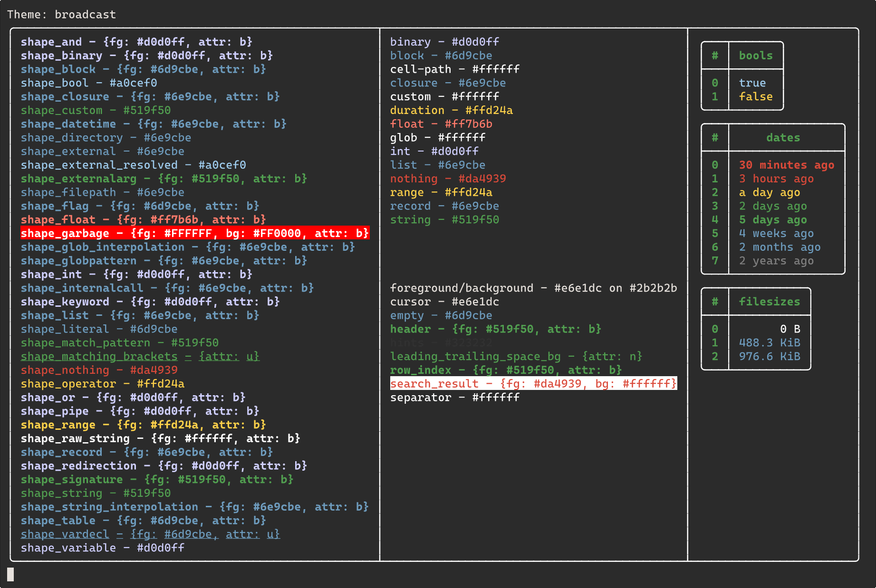Click the cell-path – #ffffff entry

coord(455,69)
